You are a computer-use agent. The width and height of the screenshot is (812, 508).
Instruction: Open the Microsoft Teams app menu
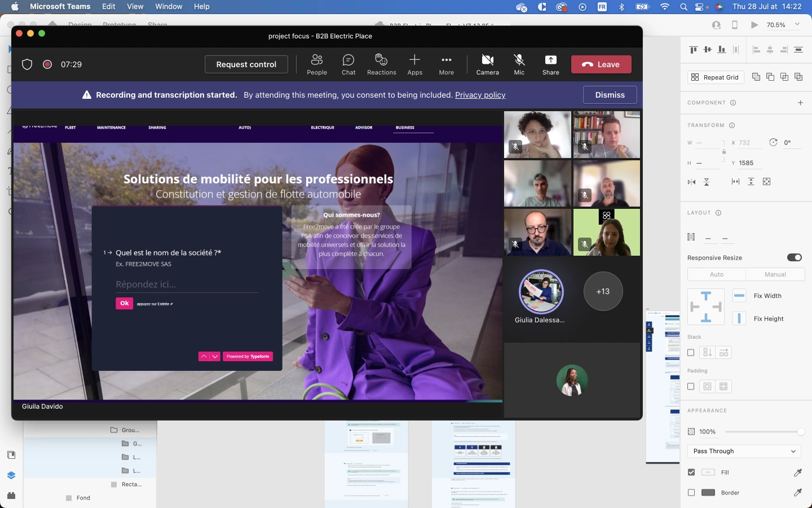[x=60, y=7]
